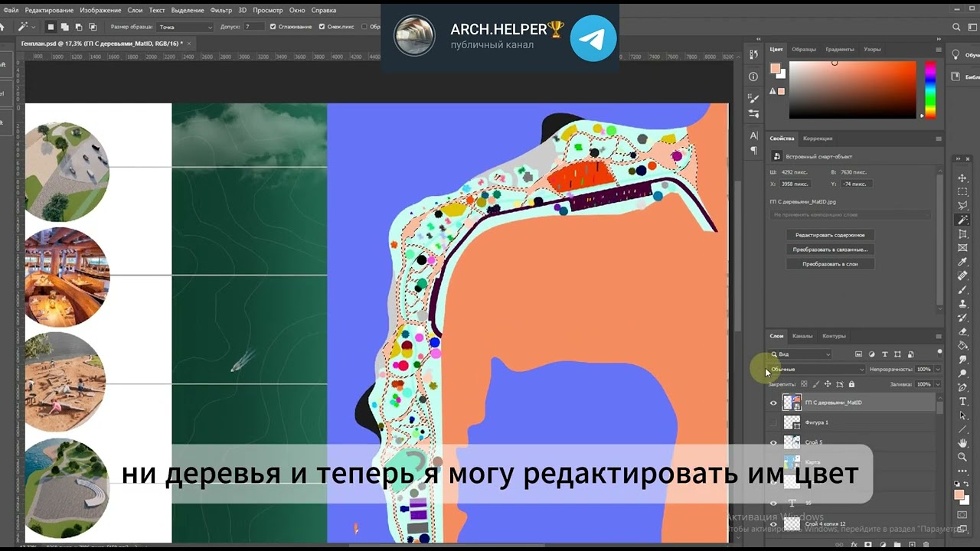The width and height of the screenshot is (980, 551).
Task: Click the foreground color swatch in Color panel
Action: coord(775,69)
